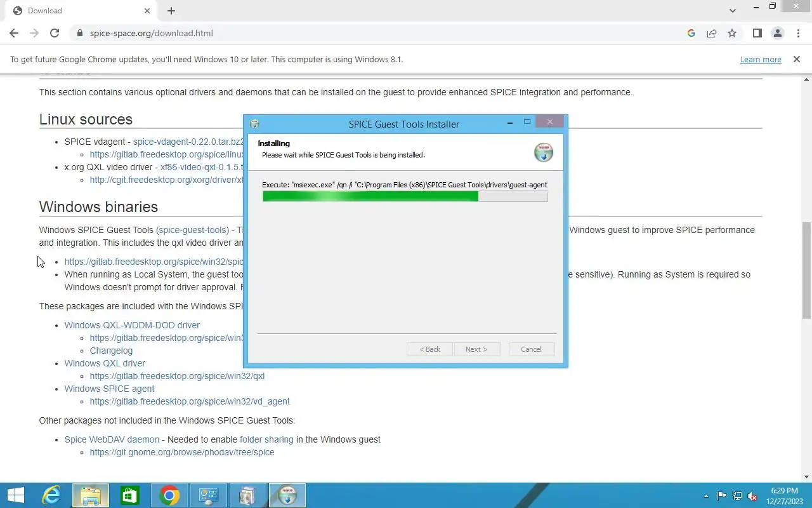812x508 pixels.
Task: Click the disabled Back button
Action: 429,349
